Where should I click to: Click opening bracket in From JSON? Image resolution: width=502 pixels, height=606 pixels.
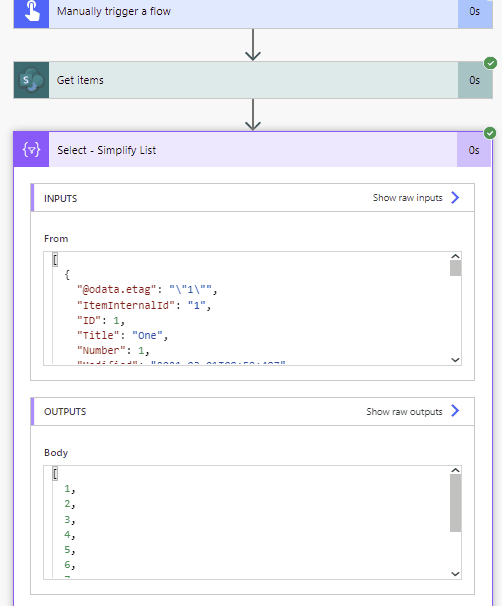(55, 260)
